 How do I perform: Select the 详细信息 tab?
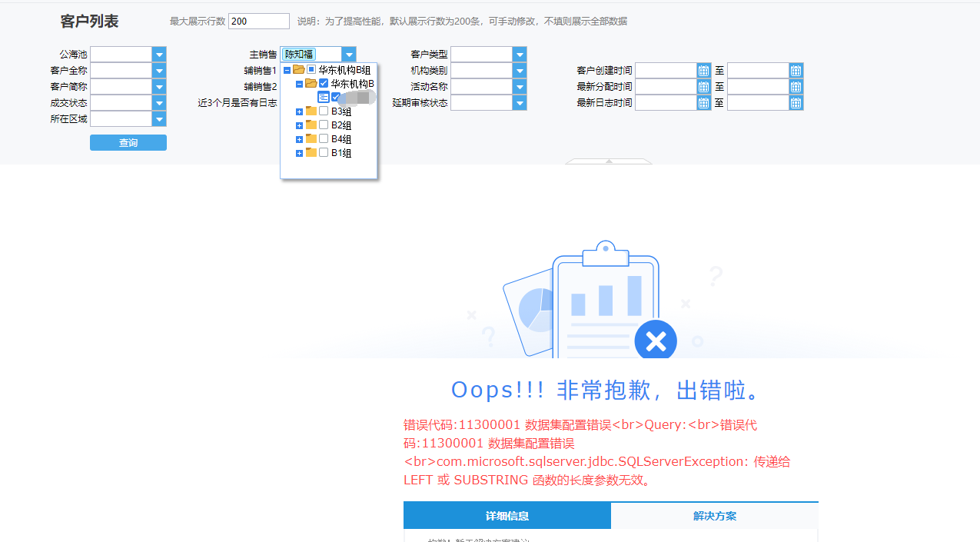click(x=507, y=516)
